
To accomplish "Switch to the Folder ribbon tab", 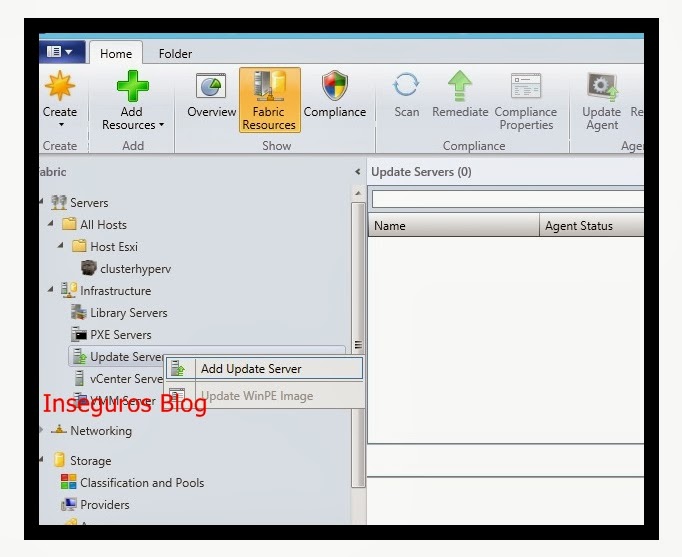I will 175,54.
